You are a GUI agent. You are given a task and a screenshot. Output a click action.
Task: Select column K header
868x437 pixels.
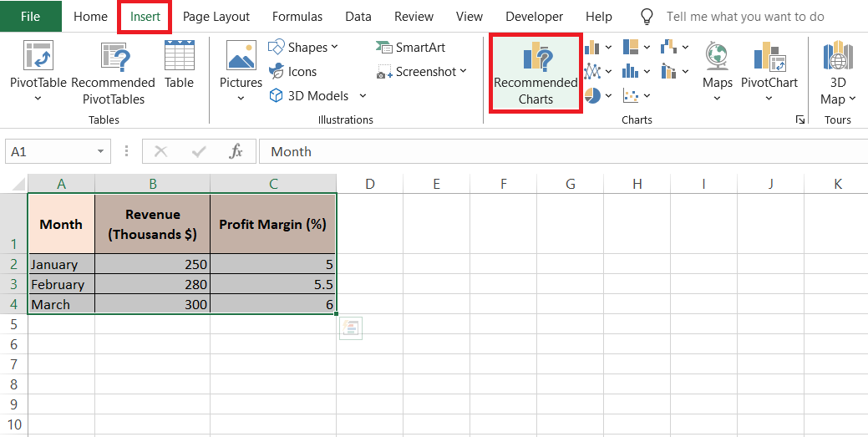point(837,183)
